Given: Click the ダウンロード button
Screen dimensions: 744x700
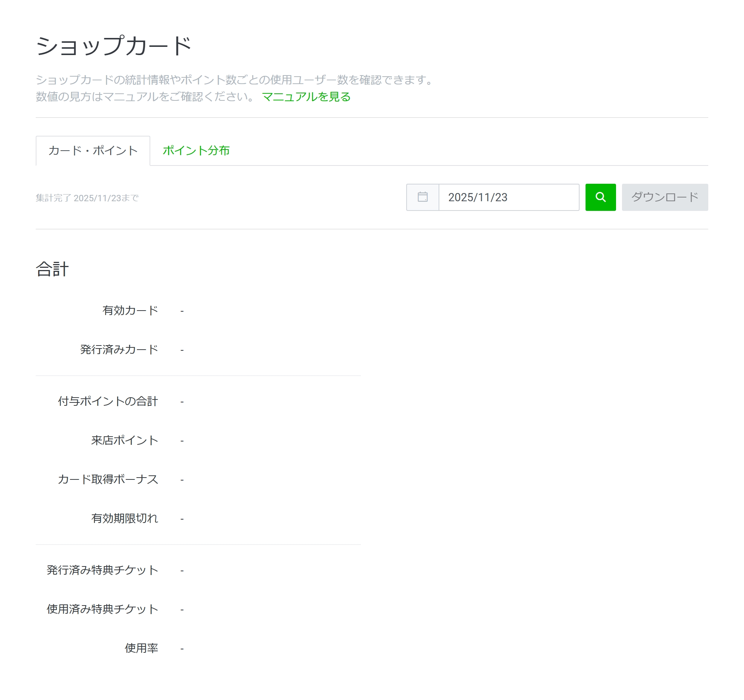Looking at the screenshot, I should 665,197.
